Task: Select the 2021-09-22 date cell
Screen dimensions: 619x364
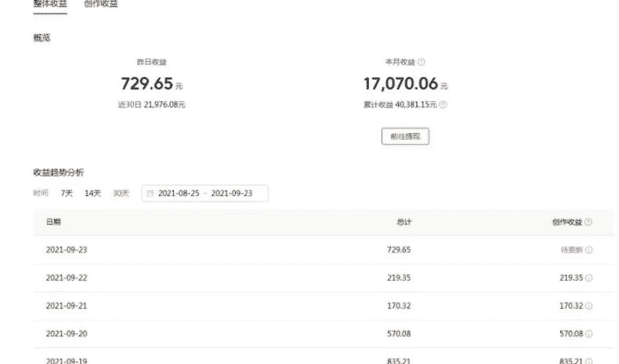Action: [x=66, y=278]
